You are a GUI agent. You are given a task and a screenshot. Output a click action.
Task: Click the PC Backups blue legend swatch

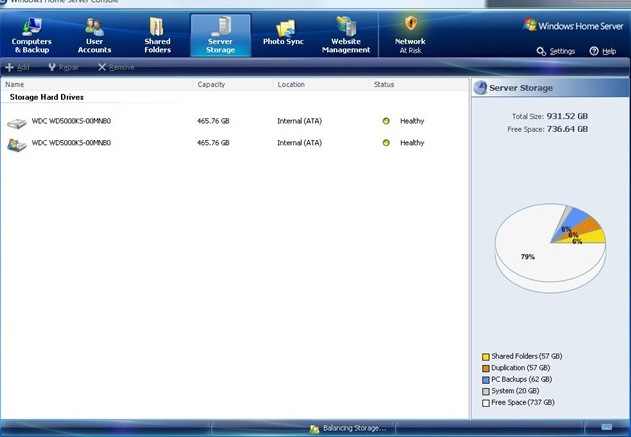pyautogui.click(x=486, y=380)
